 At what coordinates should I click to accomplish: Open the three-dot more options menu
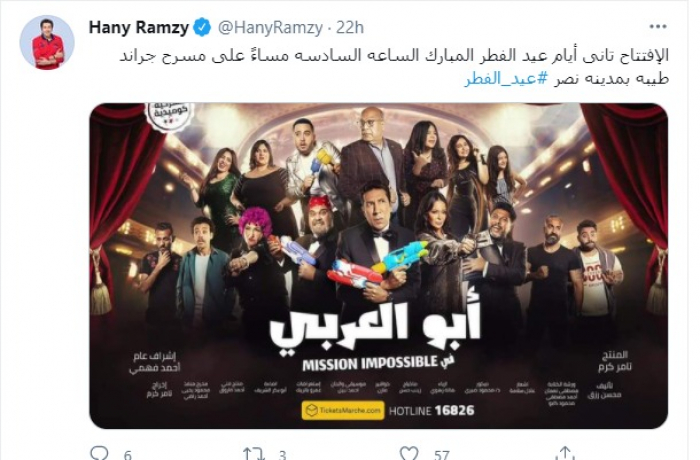[x=658, y=27]
